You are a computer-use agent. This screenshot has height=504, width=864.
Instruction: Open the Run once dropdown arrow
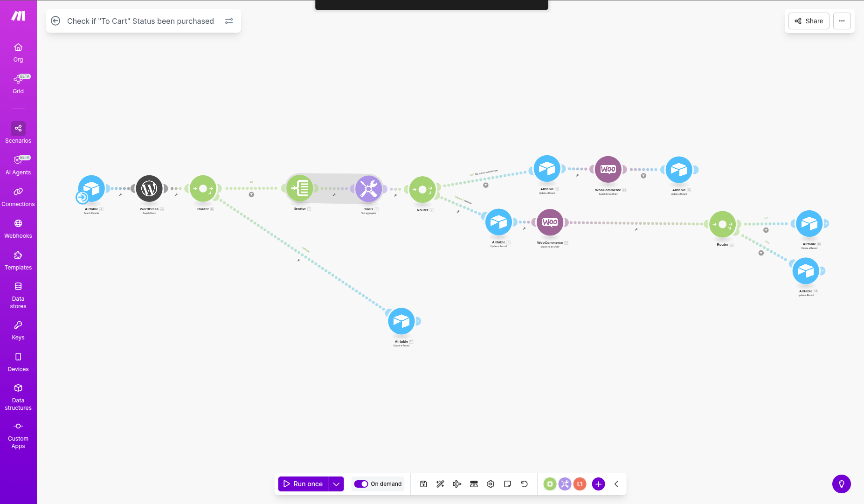[336, 484]
